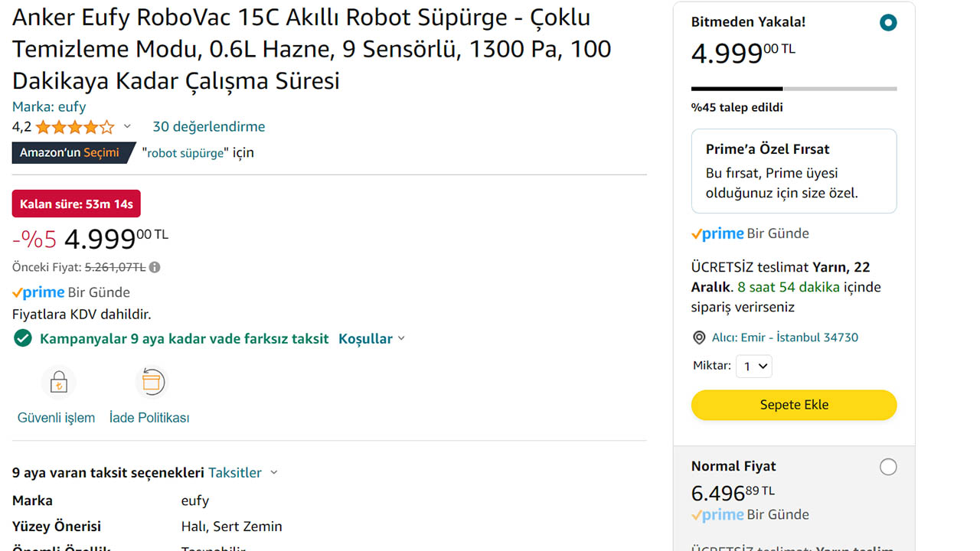The width and height of the screenshot is (980, 551).
Task: Expand the Koşullar dropdown
Action: 371,338
